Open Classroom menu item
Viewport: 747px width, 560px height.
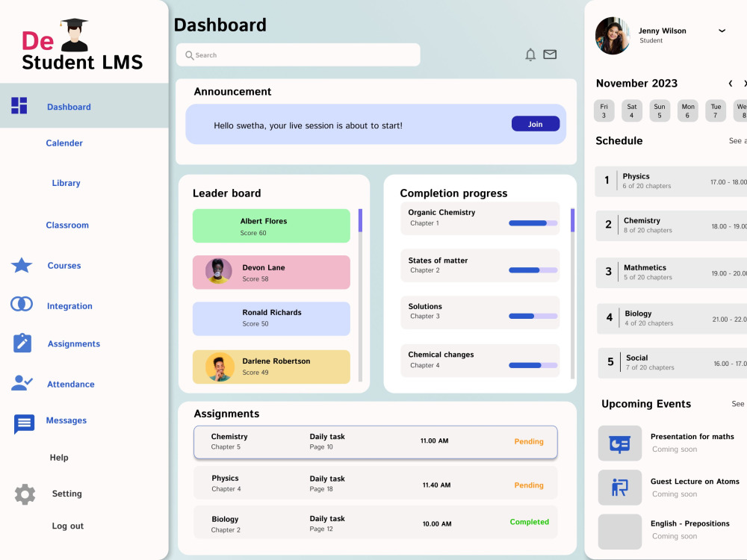67,225
